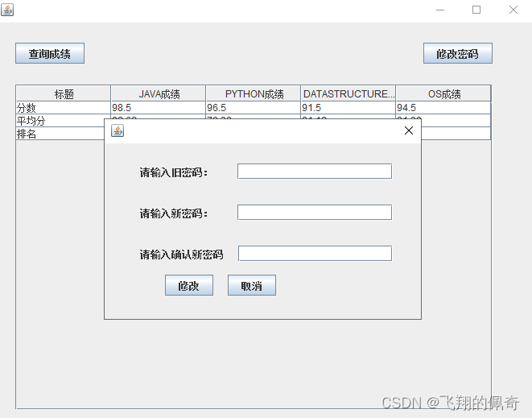Minimize the main window
The height and width of the screenshot is (418, 532).
(440, 10)
